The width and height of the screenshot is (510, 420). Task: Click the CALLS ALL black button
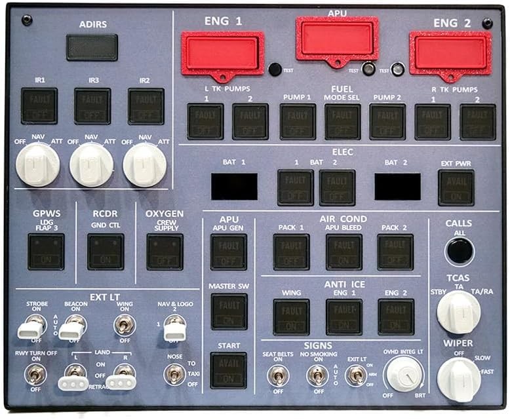coord(460,252)
